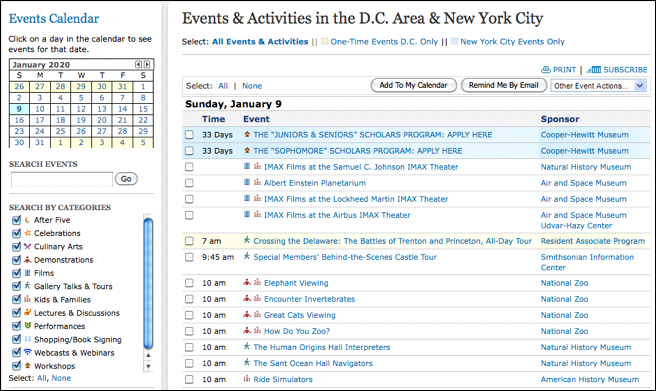Click the categories list scrollbar thumb
Image resolution: width=656 pixels, height=391 pixels.
point(148,283)
